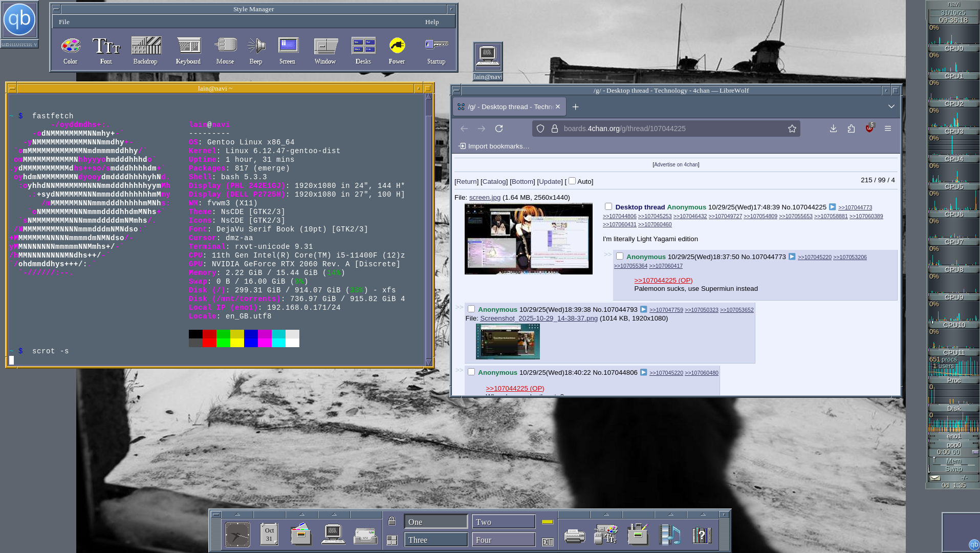Open the Beep settings icon

[256, 46]
